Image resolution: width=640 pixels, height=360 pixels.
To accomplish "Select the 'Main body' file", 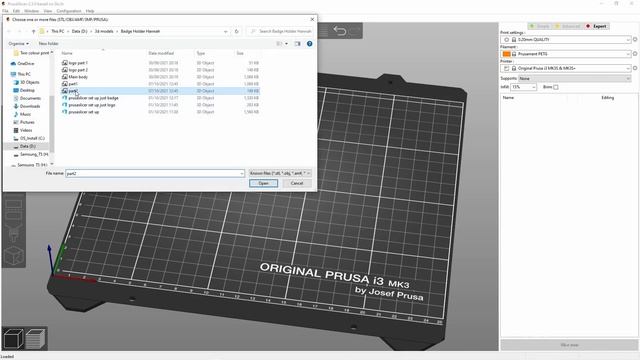I will pos(78,77).
